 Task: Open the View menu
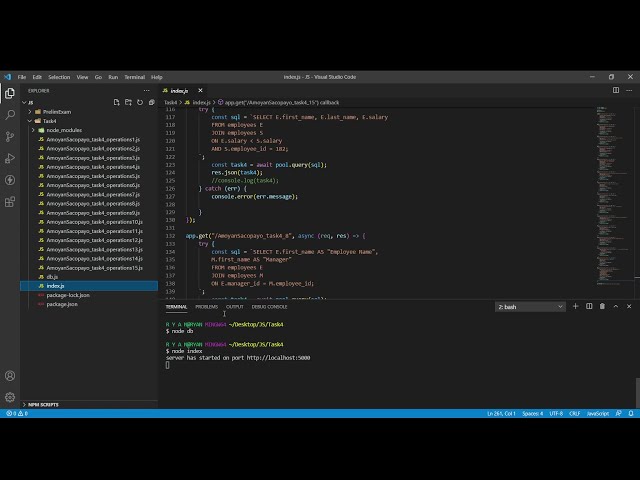point(82,77)
